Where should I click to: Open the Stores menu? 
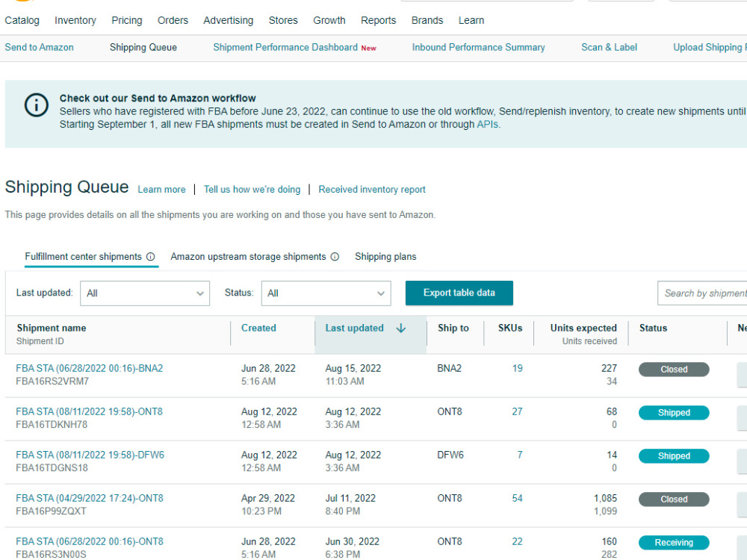click(x=283, y=20)
